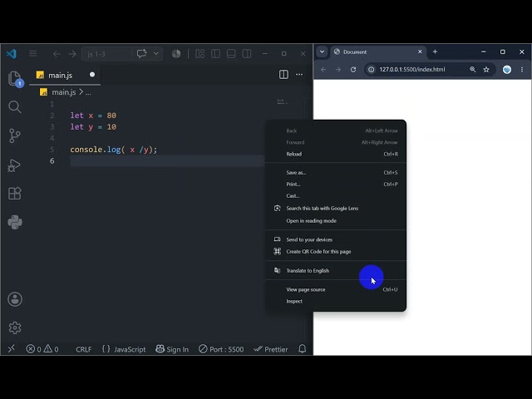532x399 pixels.
Task: Click the 'let x = 80' code line
Action: (x=93, y=116)
